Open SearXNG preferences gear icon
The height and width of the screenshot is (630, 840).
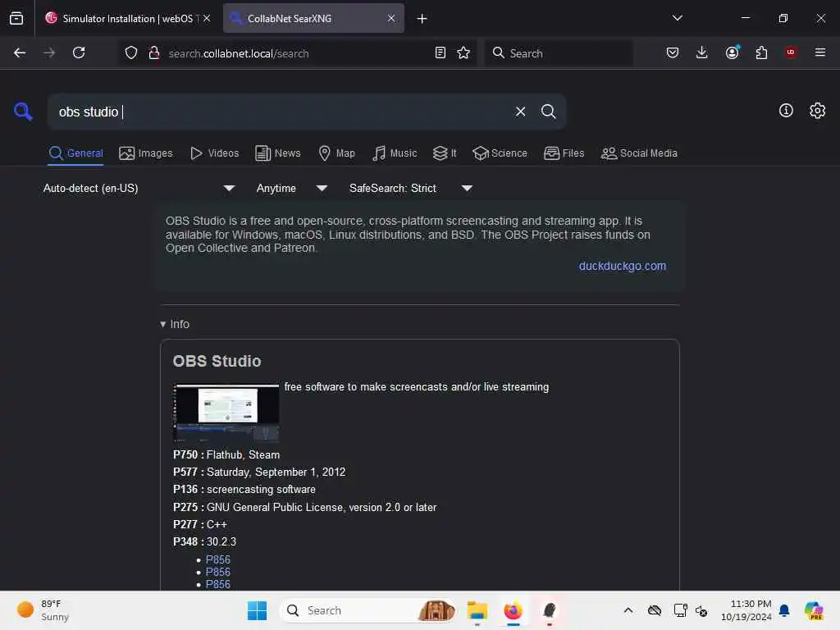point(818,111)
